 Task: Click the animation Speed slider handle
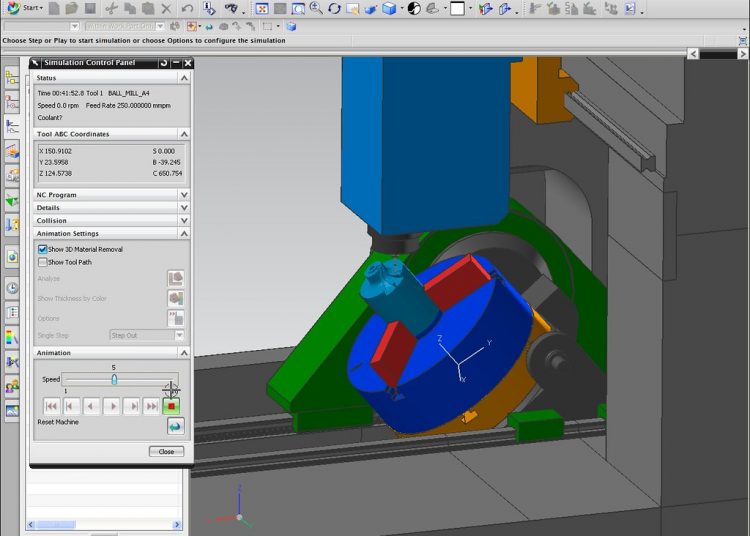[x=114, y=380]
